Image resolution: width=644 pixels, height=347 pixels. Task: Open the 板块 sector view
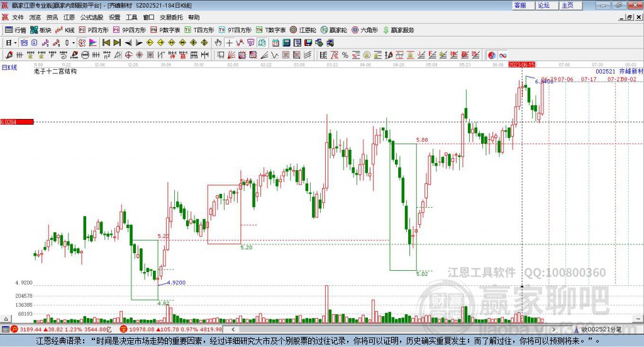[41, 30]
